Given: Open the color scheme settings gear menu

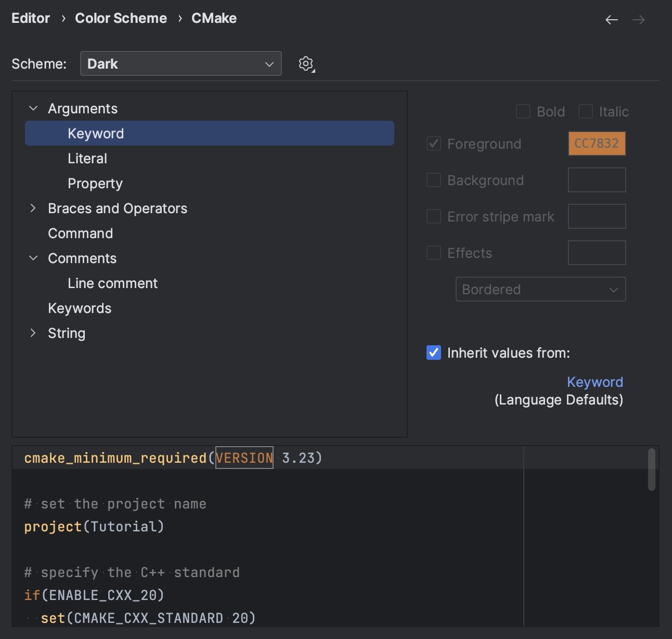Looking at the screenshot, I should pos(306,63).
